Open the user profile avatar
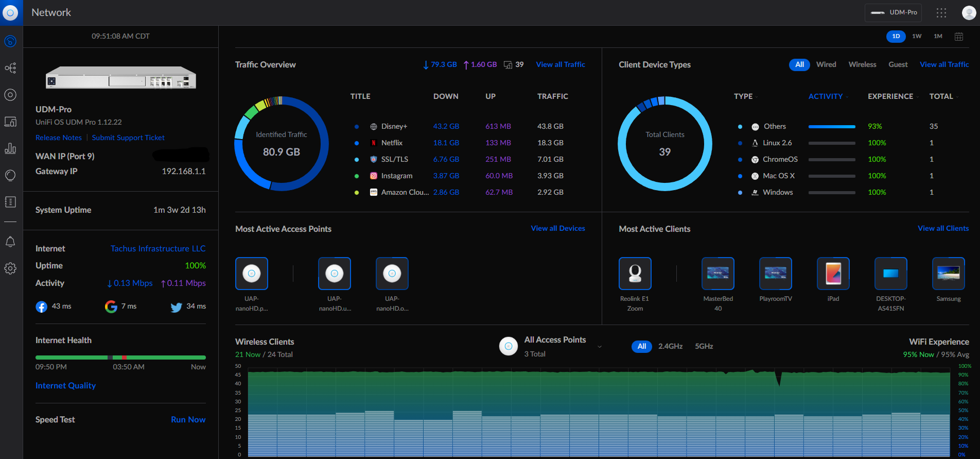This screenshot has width=980, height=459. [x=969, y=12]
